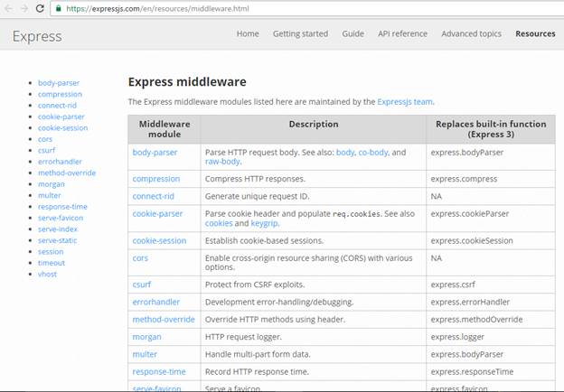Select multer in the sidebar list
The width and height of the screenshot is (564, 392).
click(x=50, y=195)
